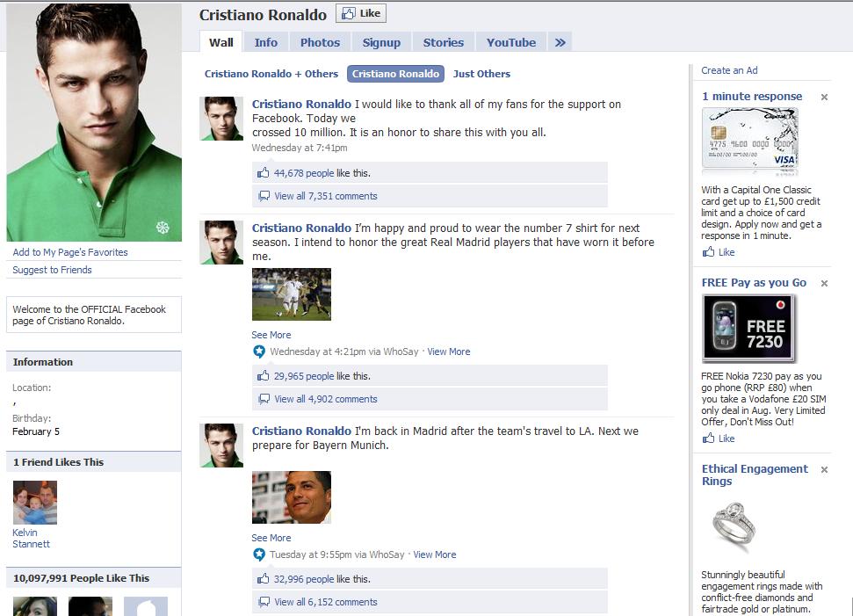Open the 32,996 people likes list

tap(304, 579)
